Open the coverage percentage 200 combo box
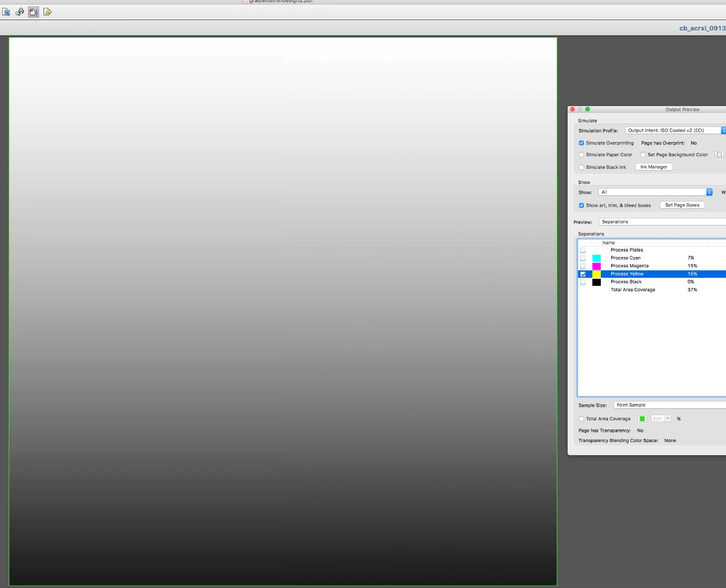726x588 pixels. click(x=661, y=419)
